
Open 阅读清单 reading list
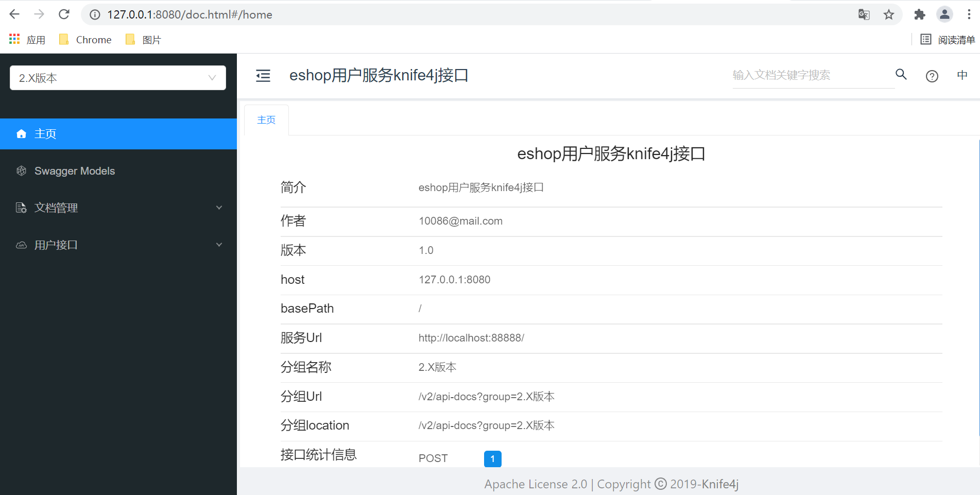948,40
